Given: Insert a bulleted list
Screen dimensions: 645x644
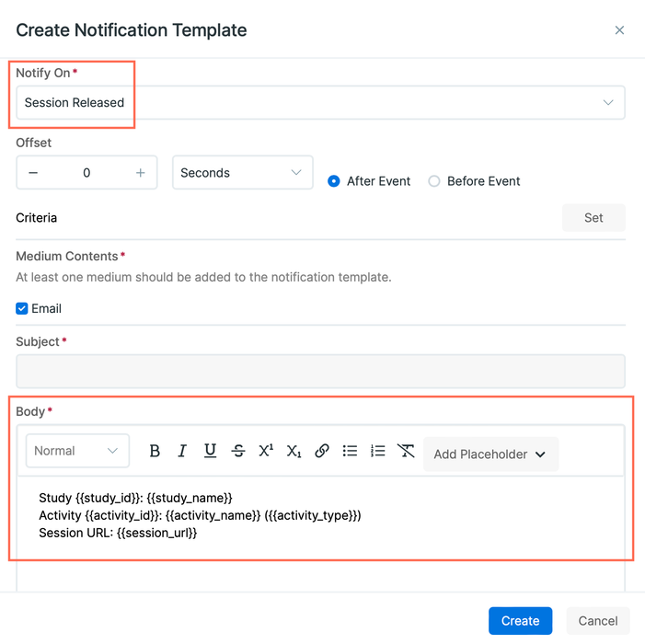Looking at the screenshot, I should 350,451.
